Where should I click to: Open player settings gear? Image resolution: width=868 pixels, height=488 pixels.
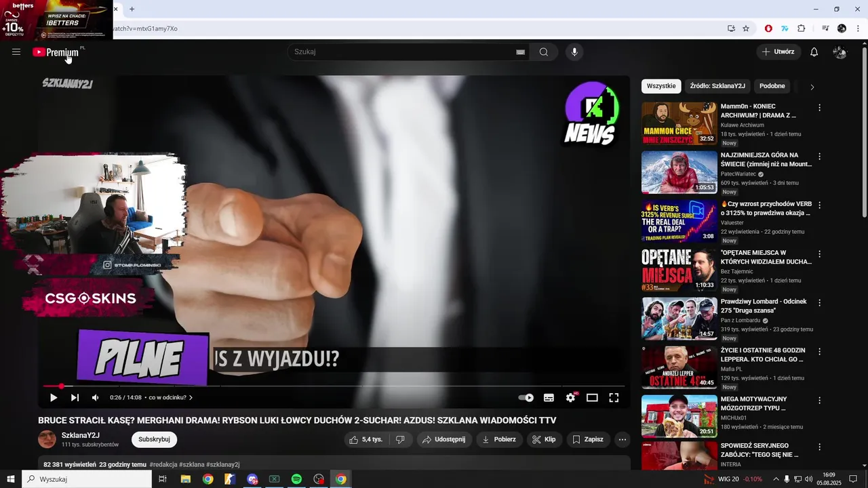(571, 398)
